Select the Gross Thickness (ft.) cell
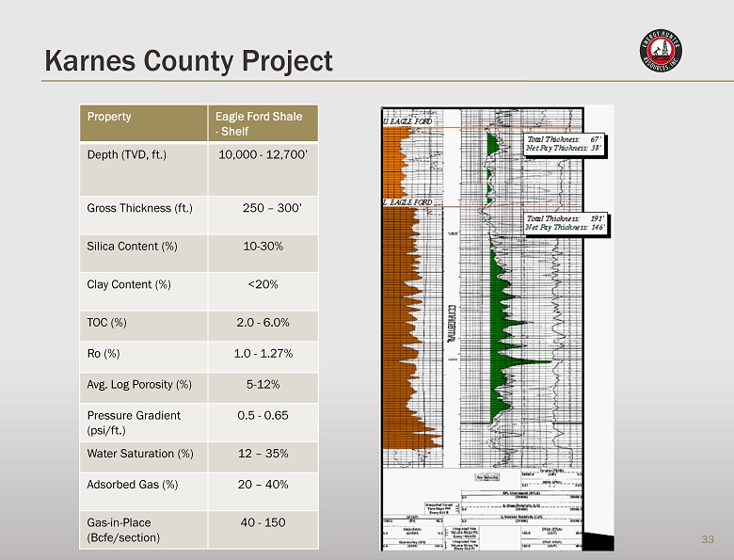The width and height of the screenshot is (734, 560). (139, 208)
